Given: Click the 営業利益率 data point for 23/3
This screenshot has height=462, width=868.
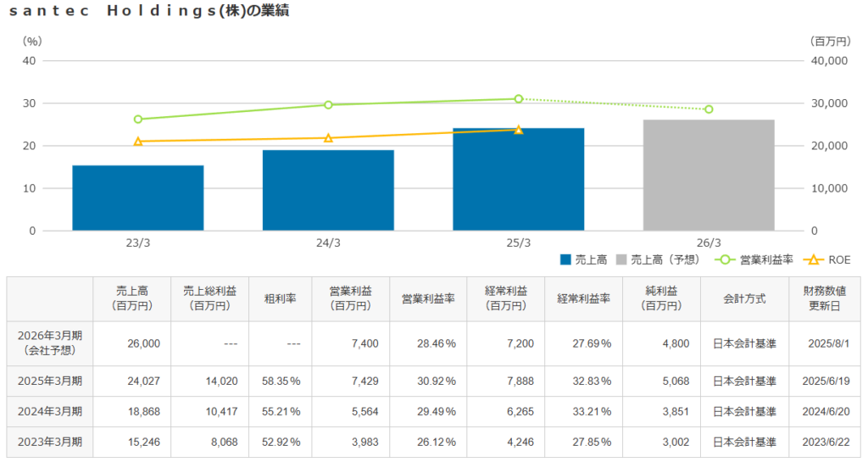Looking at the screenshot, I should coord(138,120).
